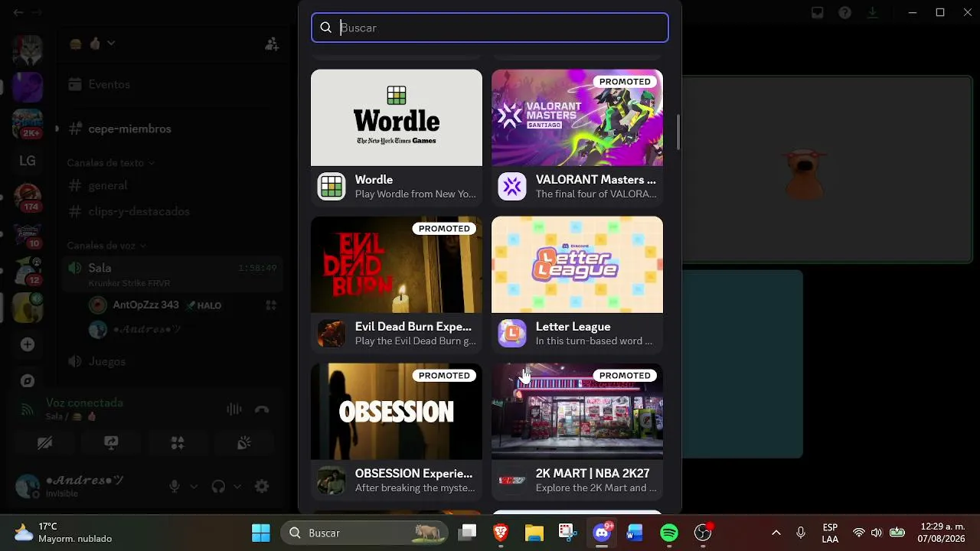980x551 pixels.
Task: Open OBS Studio from taskbar
Action: point(703,533)
